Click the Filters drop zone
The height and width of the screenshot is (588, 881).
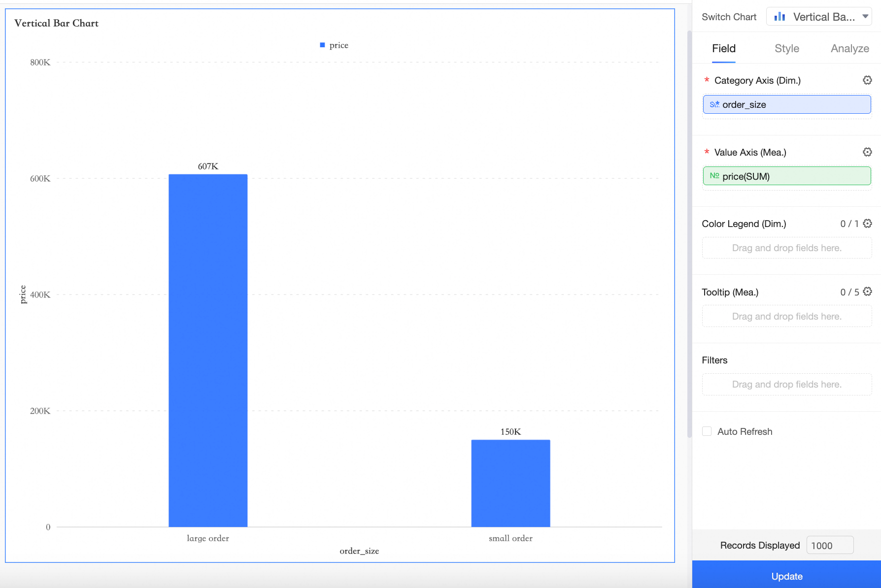click(786, 384)
